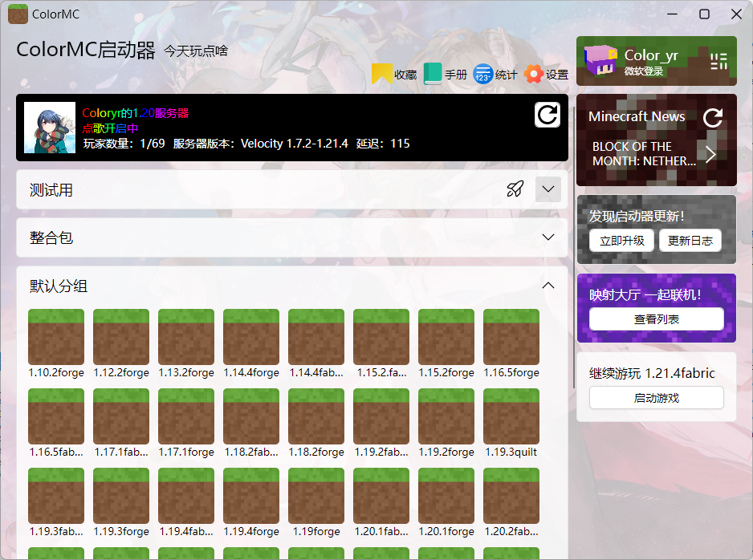Expand the 整合包 group
The image size is (753, 560).
[x=548, y=237]
